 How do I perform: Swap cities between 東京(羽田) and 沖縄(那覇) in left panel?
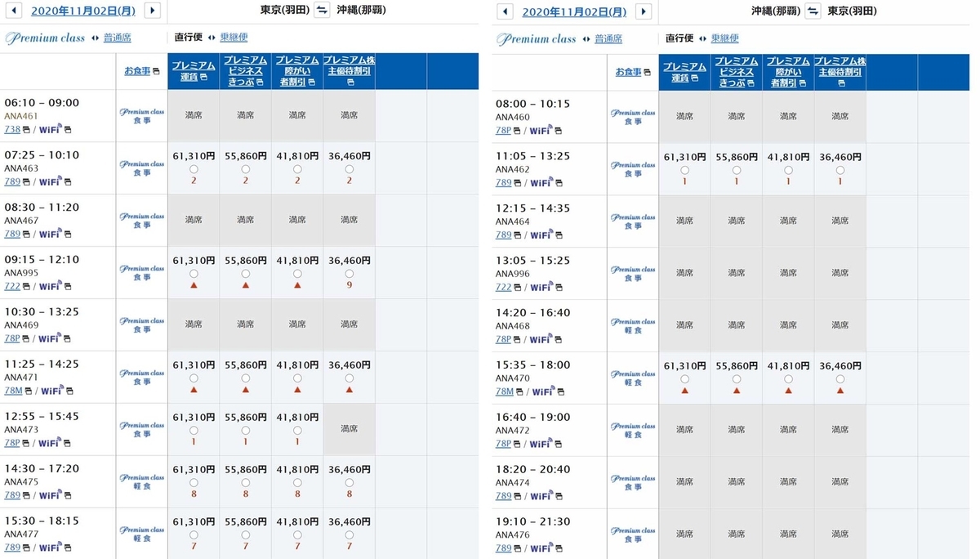click(322, 11)
